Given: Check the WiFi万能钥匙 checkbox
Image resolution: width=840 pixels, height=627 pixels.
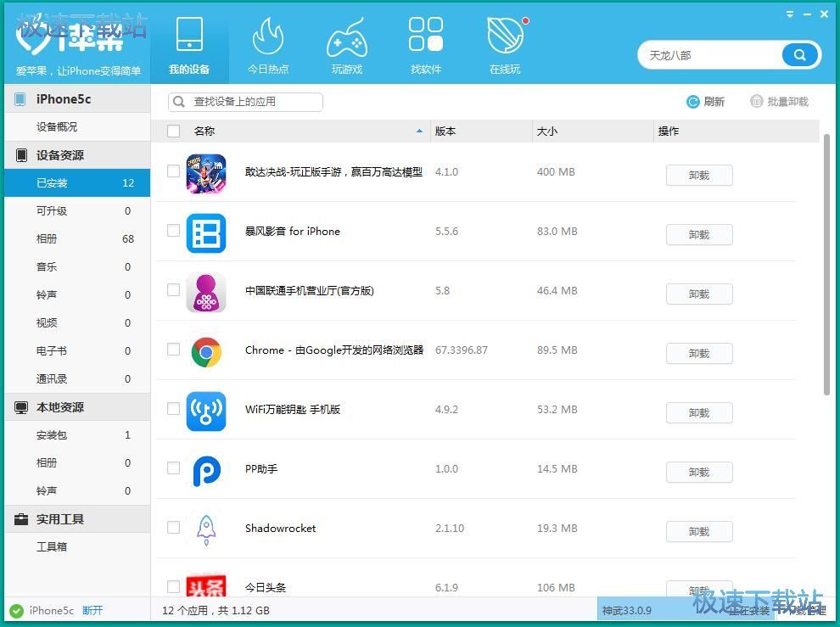Looking at the screenshot, I should point(173,409).
